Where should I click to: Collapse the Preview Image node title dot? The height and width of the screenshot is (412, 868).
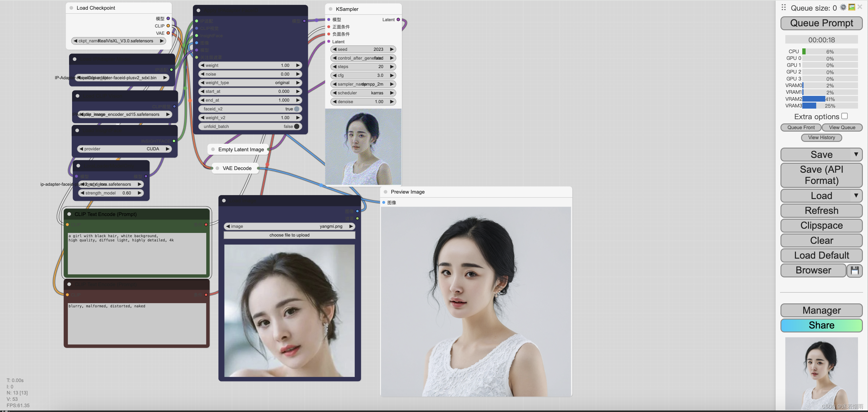[386, 192]
